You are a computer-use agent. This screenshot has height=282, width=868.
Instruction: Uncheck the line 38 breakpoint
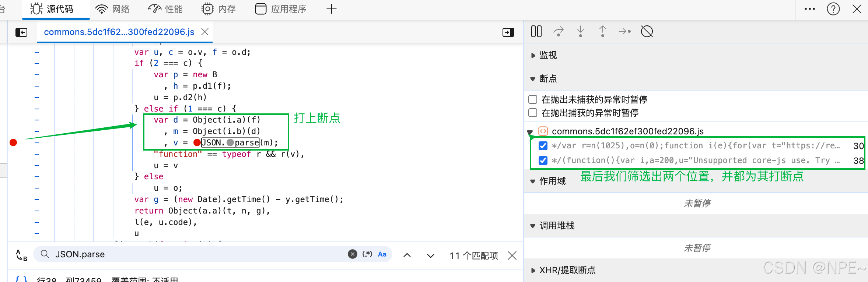[x=543, y=161]
